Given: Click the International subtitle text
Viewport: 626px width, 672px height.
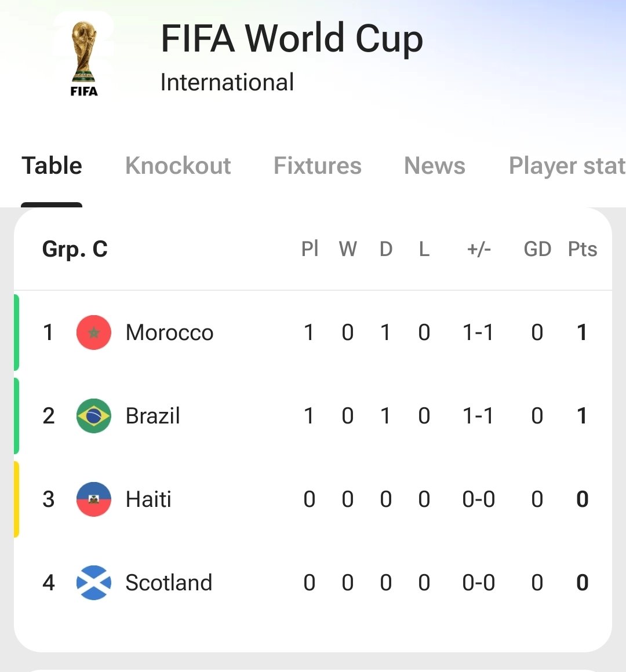Looking at the screenshot, I should point(227,82).
